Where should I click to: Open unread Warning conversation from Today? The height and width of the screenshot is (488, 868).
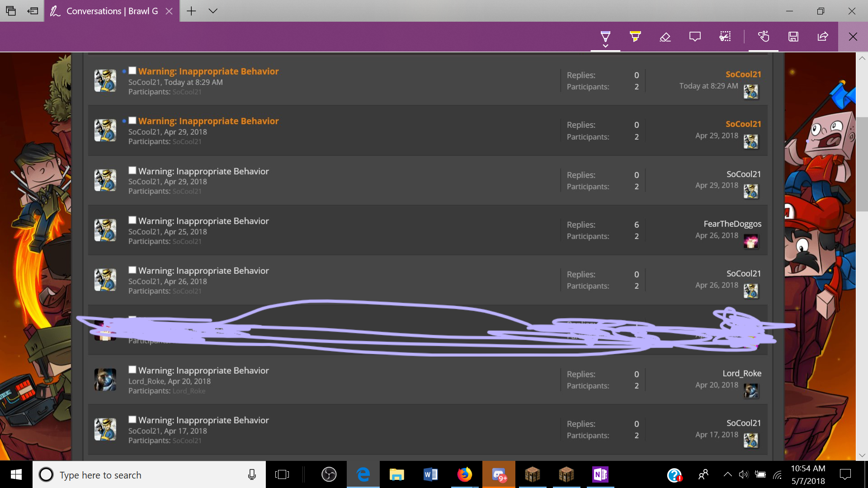click(x=208, y=71)
